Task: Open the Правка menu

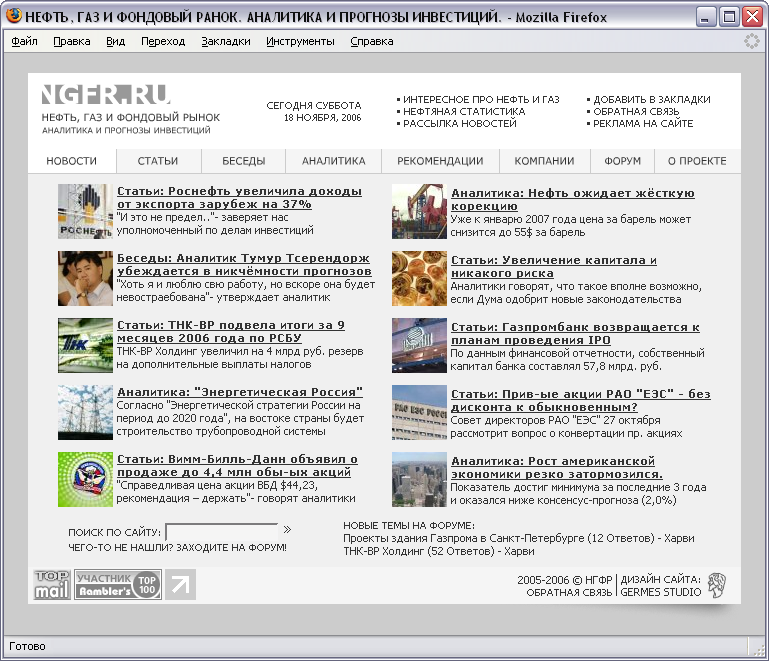Action: pyautogui.click(x=72, y=41)
